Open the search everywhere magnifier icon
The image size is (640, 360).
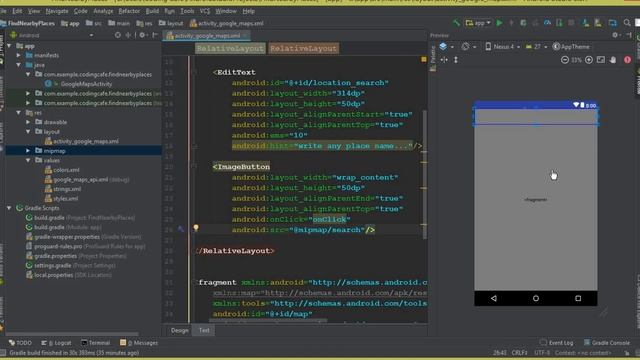pyautogui.click(x=627, y=23)
